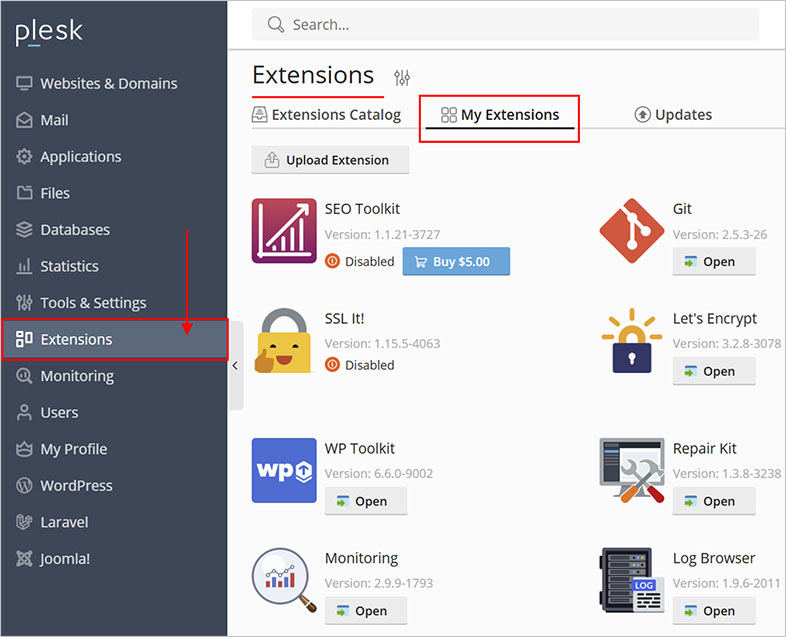Collapse the sidebar with the chevron handle
Screen dimensions: 786x637
[236, 366]
